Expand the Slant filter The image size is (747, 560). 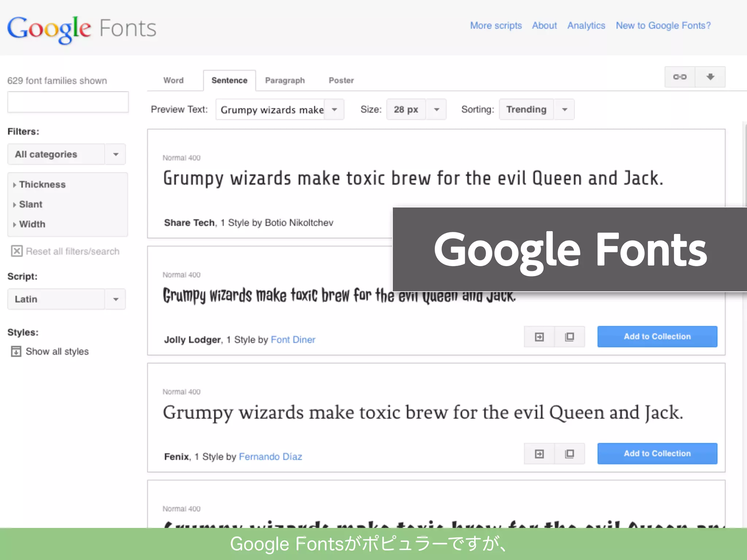pyautogui.click(x=28, y=204)
